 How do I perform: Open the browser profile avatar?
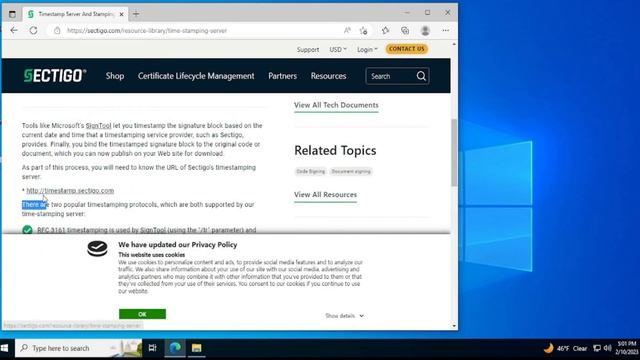pyautogui.click(x=425, y=31)
